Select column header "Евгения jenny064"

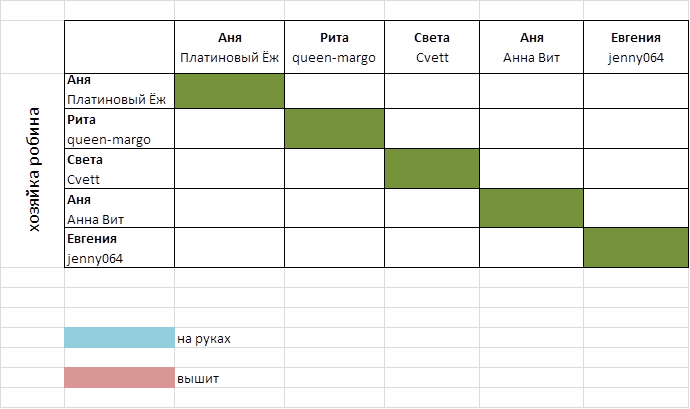[x=635, y=47]
